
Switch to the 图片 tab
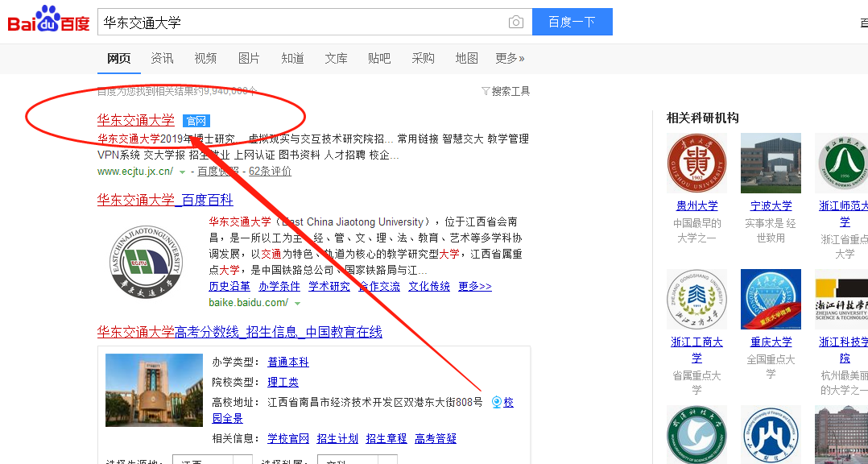click(x=249, y=58)
